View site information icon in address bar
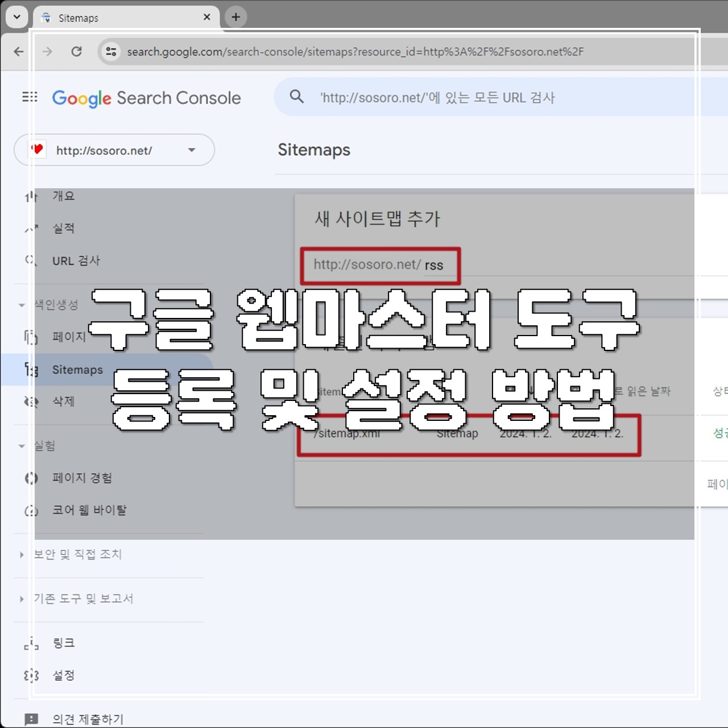 point(111,52)
